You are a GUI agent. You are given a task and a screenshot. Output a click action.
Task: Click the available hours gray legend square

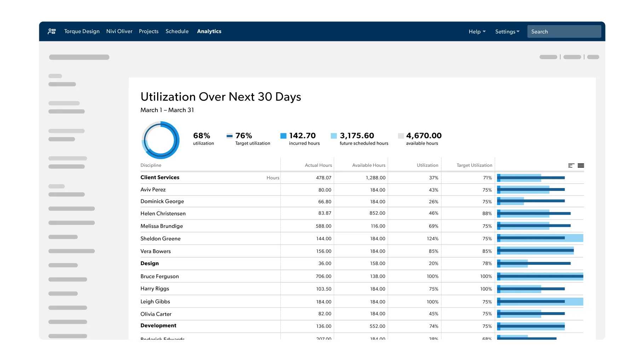pyautogui.click(x=401, y=136)
